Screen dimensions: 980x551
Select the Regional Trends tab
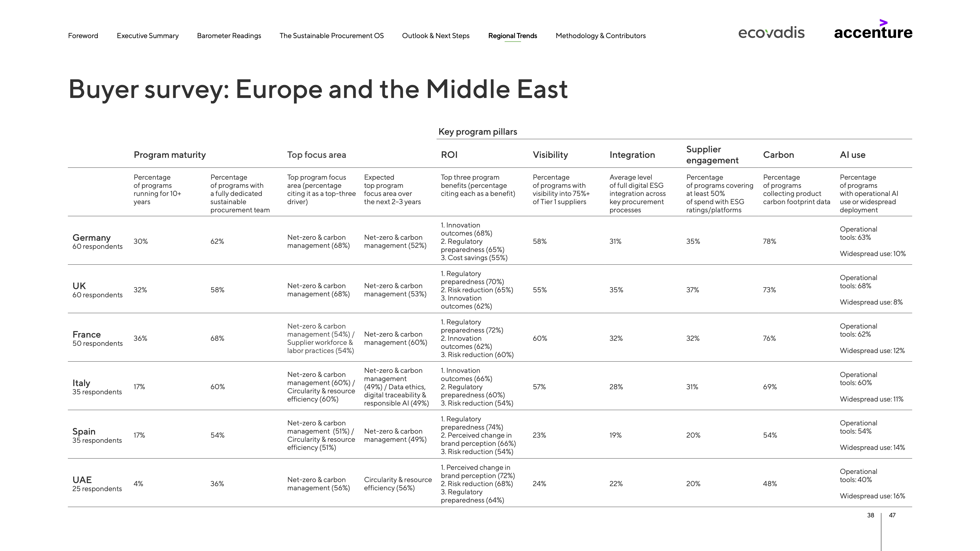click(512, 36)
